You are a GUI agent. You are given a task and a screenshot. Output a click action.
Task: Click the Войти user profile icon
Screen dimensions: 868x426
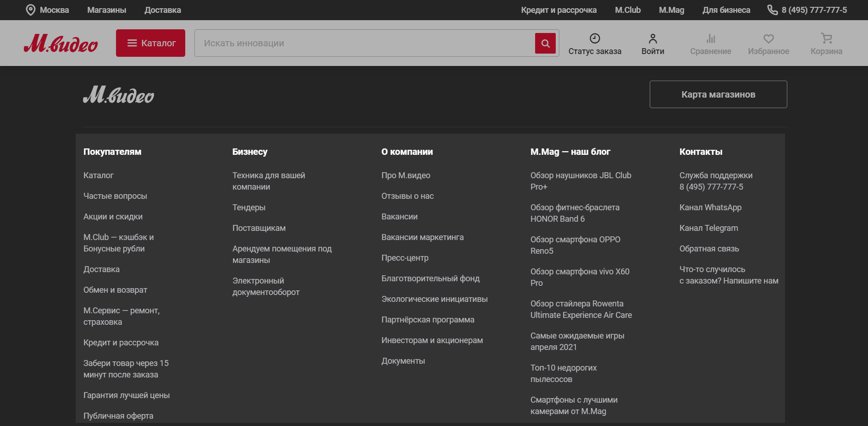(x=653, y=38)
